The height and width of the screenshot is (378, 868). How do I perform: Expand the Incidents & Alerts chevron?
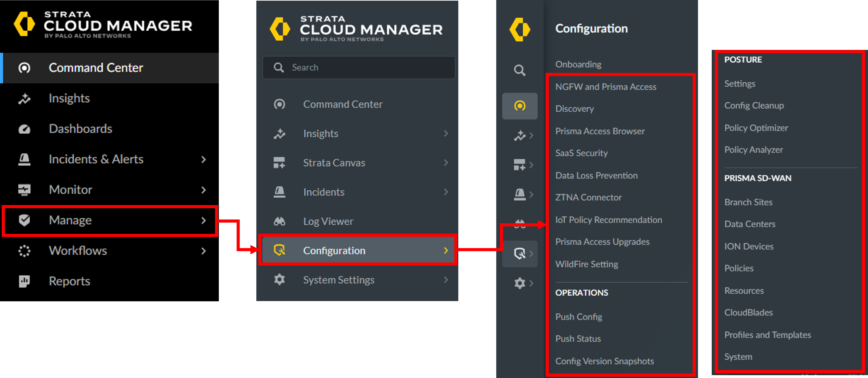(203, 160)
